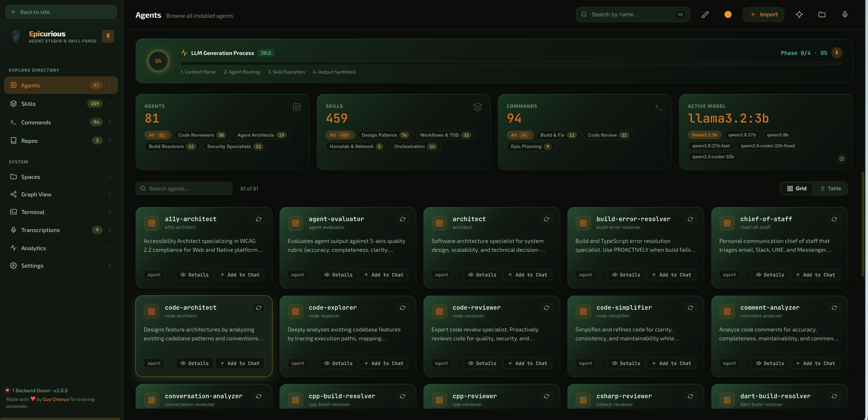Image resolution: width=868 pixels, height=420 pixels.
Task: Expand Repos sidebar chevron
Action: 109,141
